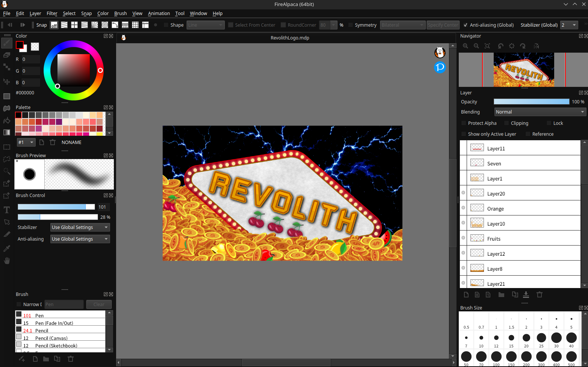Select the Pencil (Canvas) brush
588x367 pixels.
60,338
